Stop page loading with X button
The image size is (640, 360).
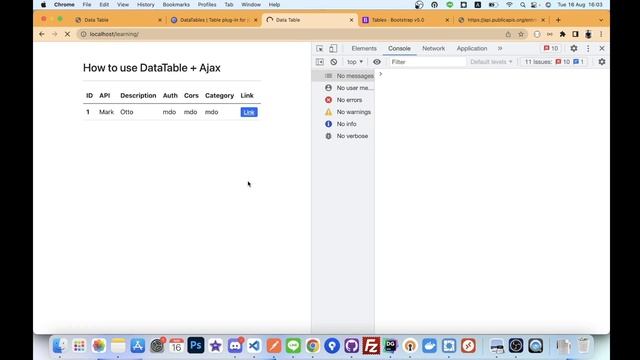(68, 34)
